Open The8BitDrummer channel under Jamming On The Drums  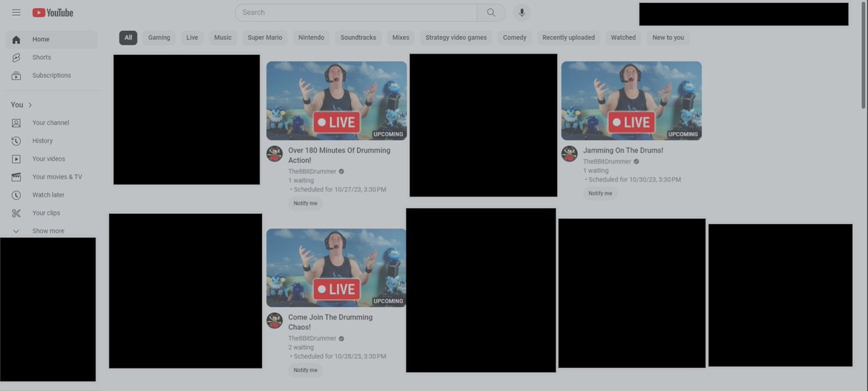[x=607, y=161]
